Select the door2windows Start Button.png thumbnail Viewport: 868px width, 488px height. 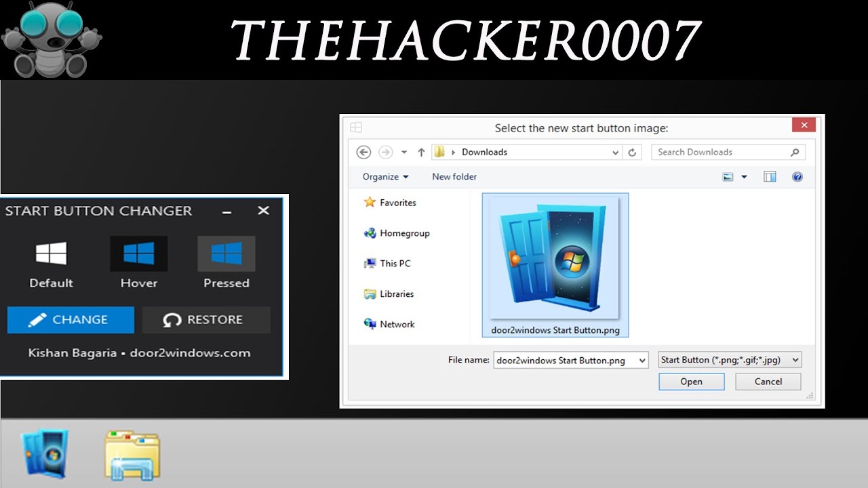pos(555,265)
